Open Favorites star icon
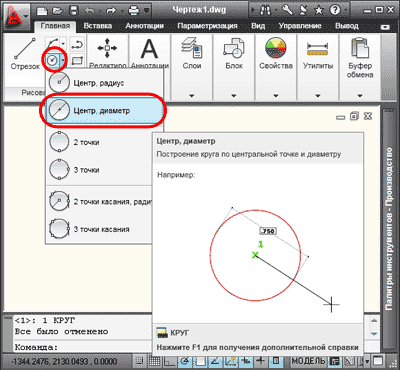The image size is (400, 370). 319,11
